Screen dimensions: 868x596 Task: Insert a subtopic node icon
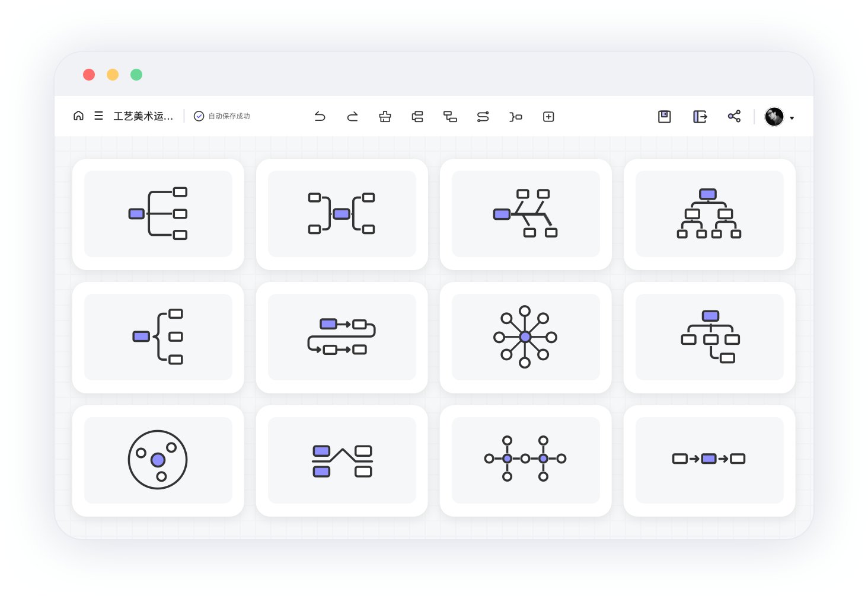pos(450,117)
